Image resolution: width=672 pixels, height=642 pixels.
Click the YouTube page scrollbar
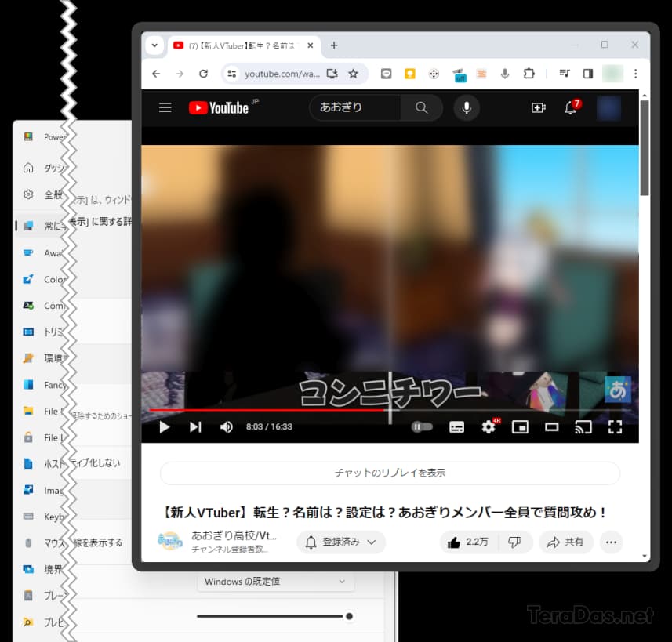tap(644, 148)
